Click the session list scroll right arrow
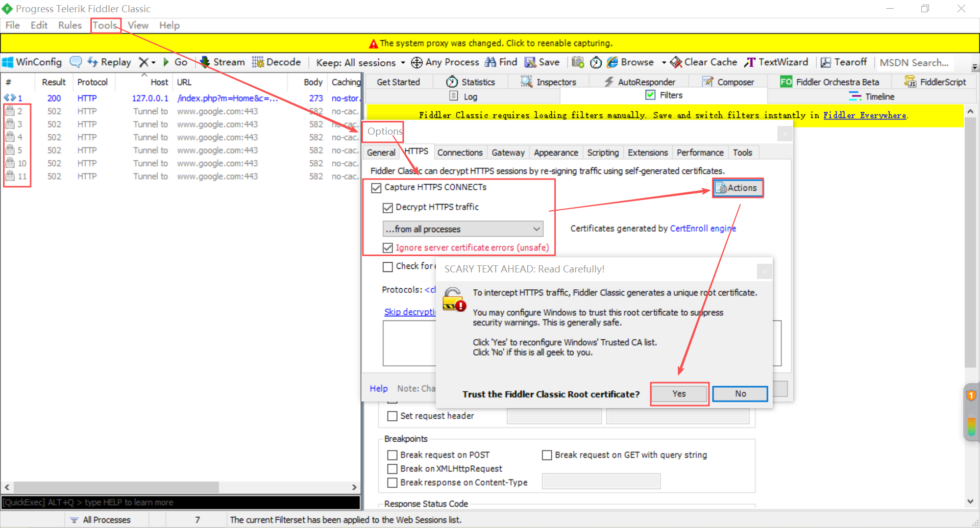The height and width of the screenshot is (528, 980). pyautogui.click(x=354, y=487)
